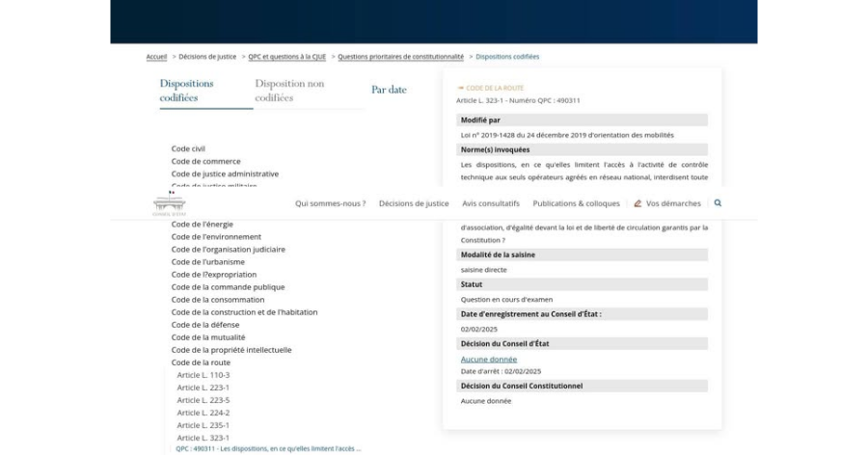Select Article L. 323-1 in the tree

click(203, 438)
